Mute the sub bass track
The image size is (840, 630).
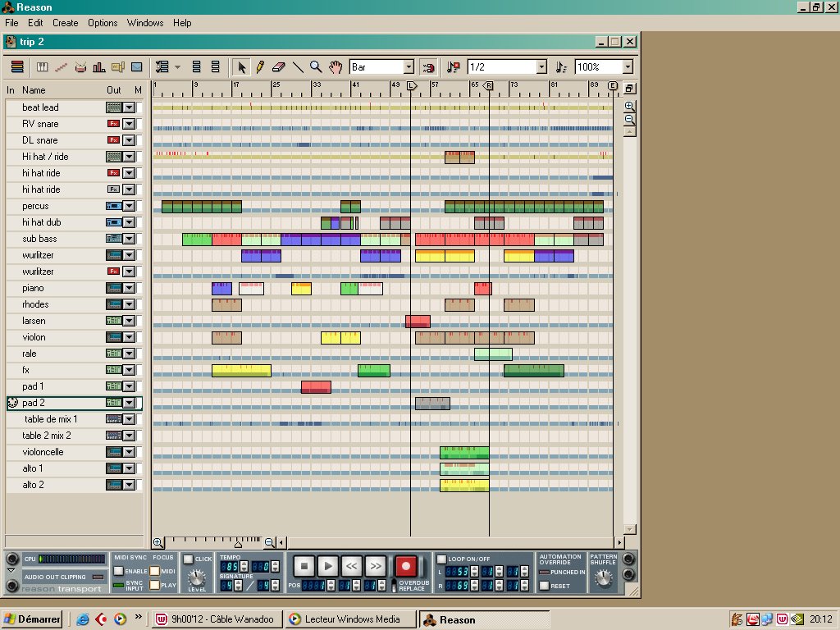point(139,239)
